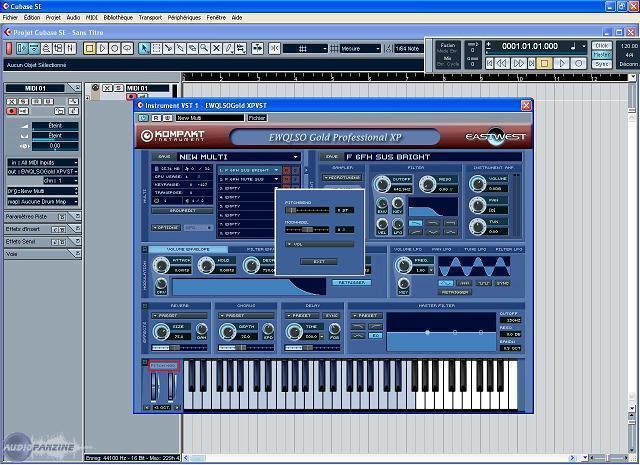
Task: Click transport Rewind button
Action: click(502, 63)
